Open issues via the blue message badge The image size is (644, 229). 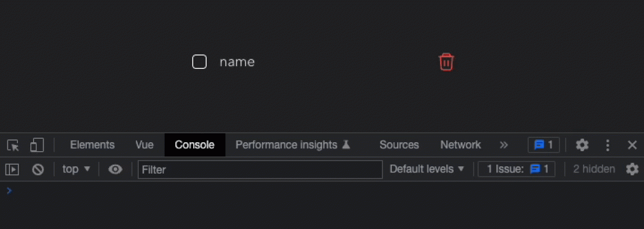(x=543, y=145)
